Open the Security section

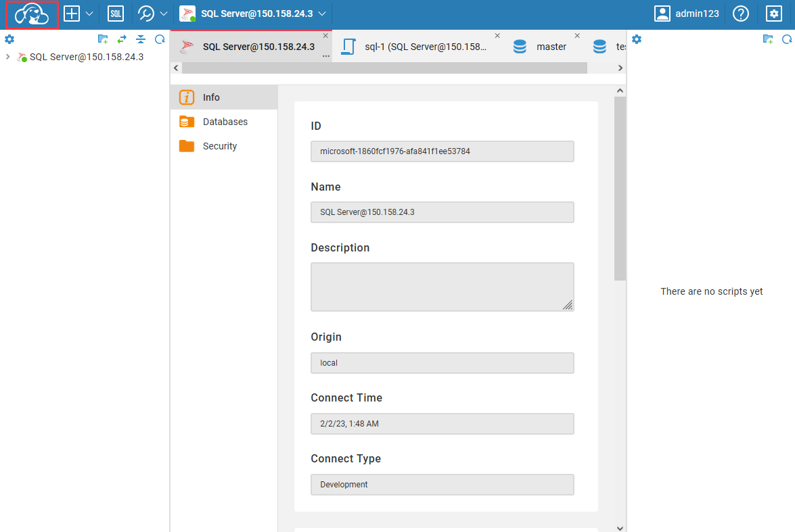point(219,146)
